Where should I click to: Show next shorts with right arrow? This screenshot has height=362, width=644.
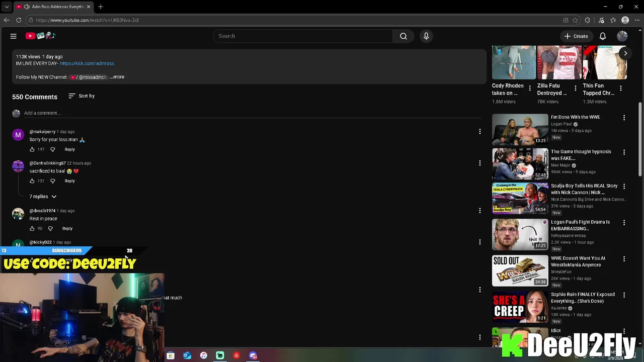click(x=625, y=53)
